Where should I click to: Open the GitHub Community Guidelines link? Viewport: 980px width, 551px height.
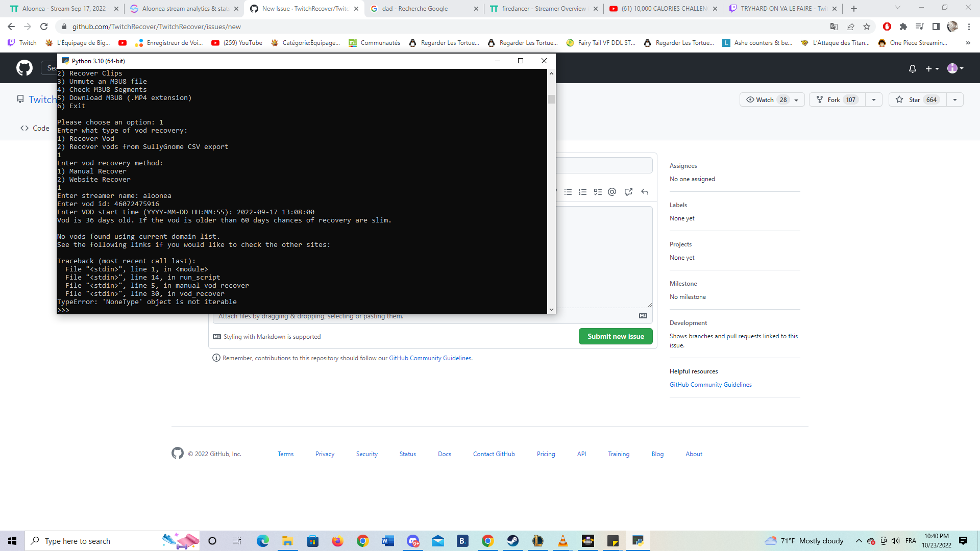pos(710,384)
